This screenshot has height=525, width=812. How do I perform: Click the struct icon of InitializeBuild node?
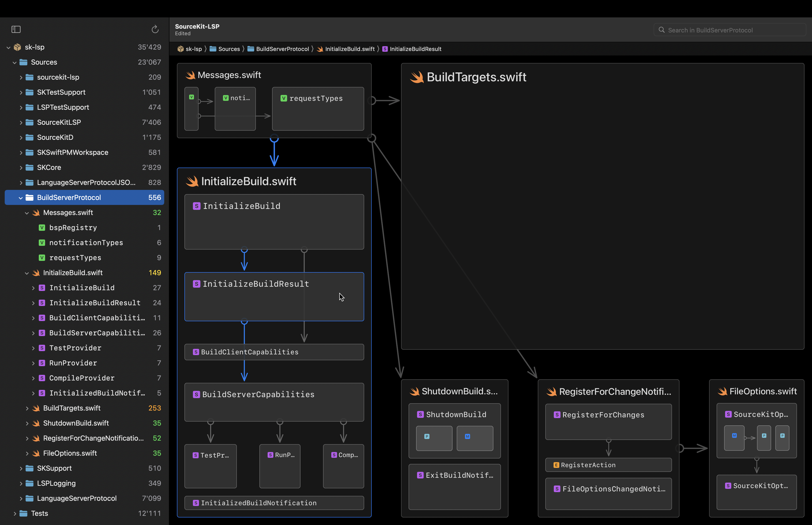(x=197, y=206)
